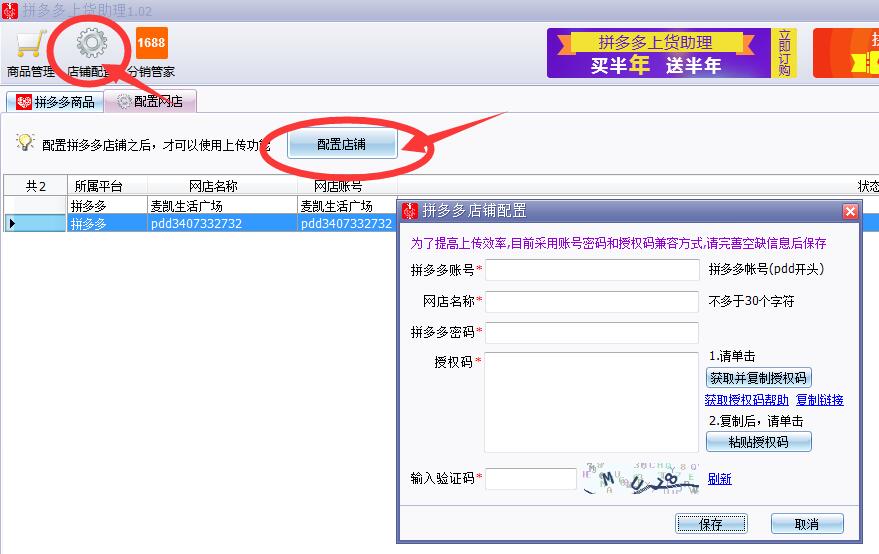Click the app logo in main title bar
The width and height of the screenshot is (879, 554).
(x=10, y=11)
